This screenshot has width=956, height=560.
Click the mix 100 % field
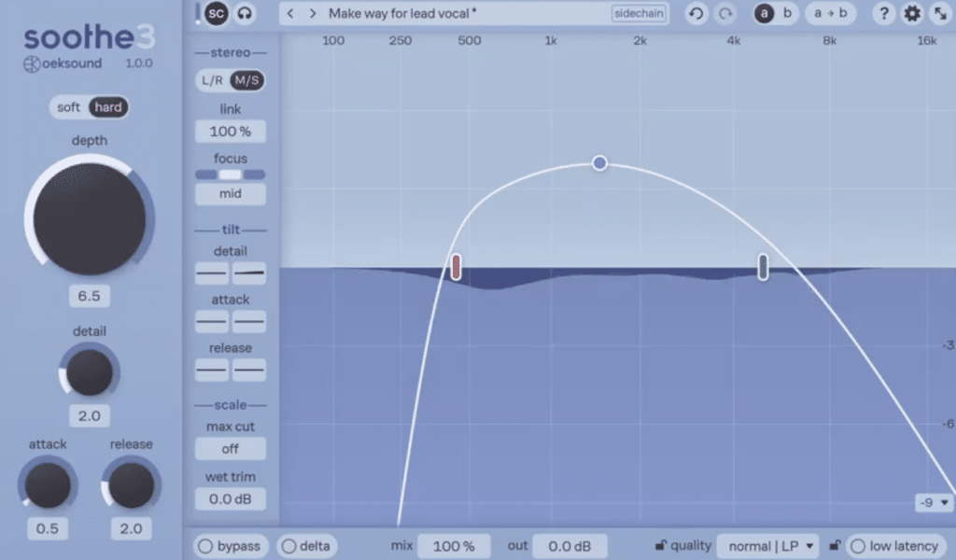point(454,546)
